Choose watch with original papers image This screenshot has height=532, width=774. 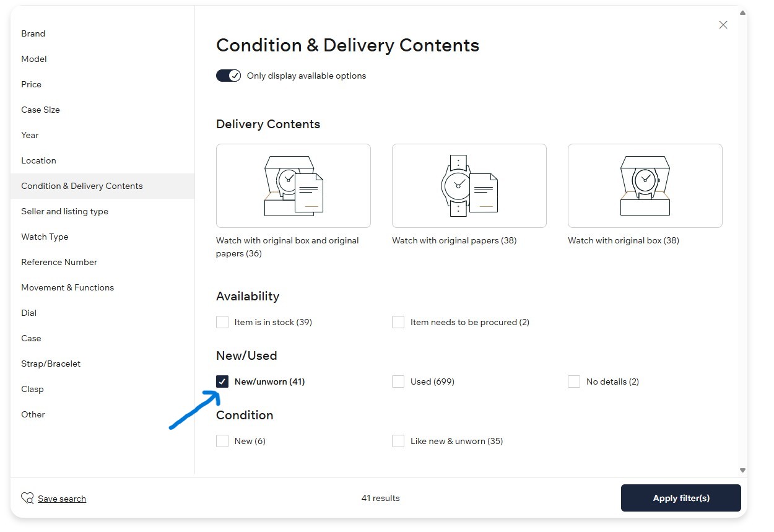click(x=469, y=186)
